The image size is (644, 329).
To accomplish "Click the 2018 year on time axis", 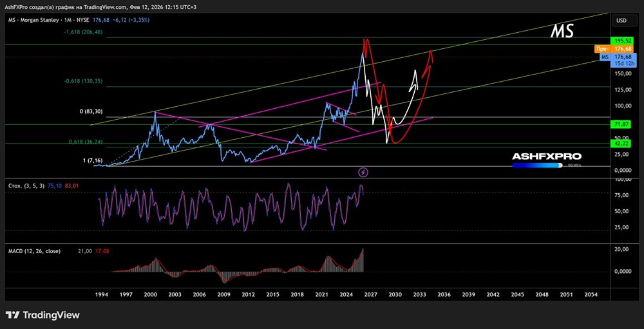I will pos(297,295).
